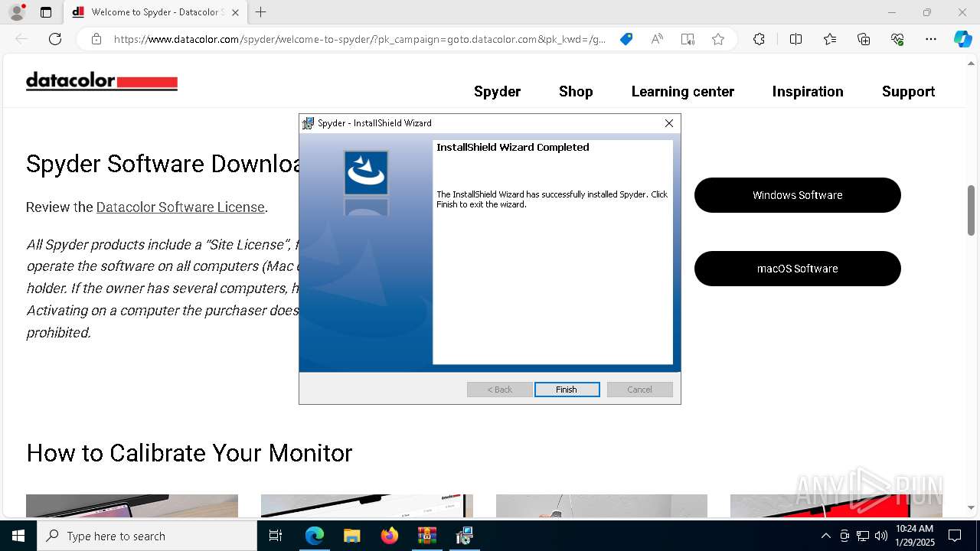
Task: Open the browser Extensions icon
Action: click(759, 39)
